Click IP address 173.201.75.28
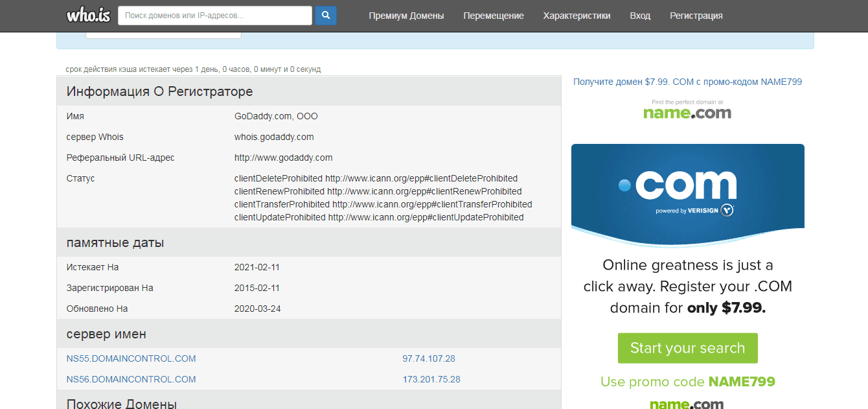868x409 pixels. click(x=431, y=379)
